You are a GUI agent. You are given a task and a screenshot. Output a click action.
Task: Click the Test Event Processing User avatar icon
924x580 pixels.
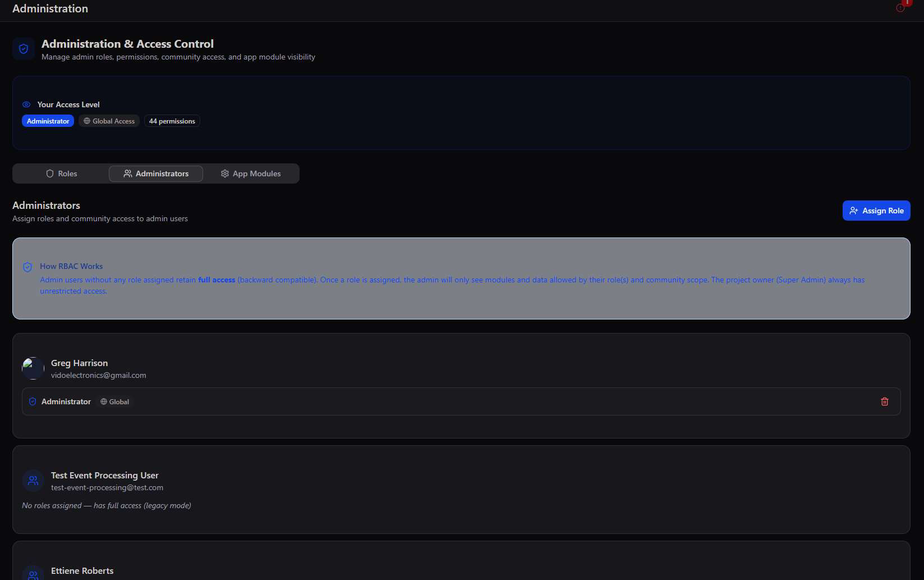point(33,481)
